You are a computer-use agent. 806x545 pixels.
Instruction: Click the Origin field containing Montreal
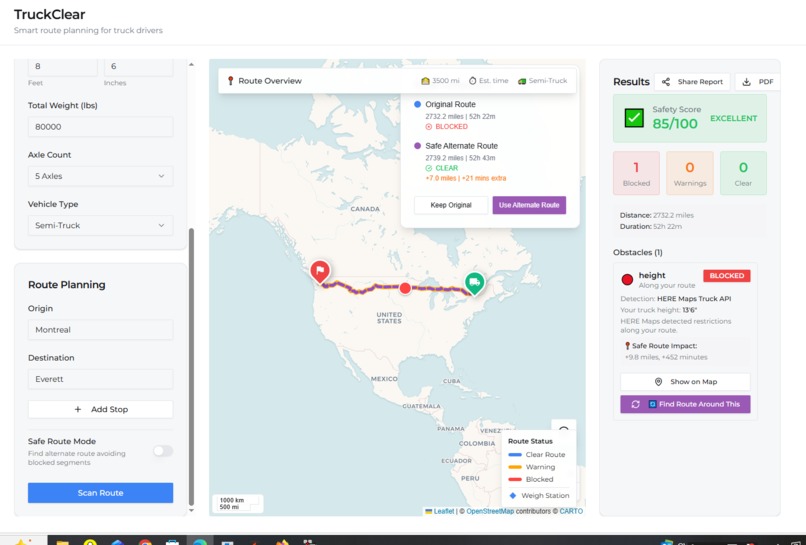[100, 330]
